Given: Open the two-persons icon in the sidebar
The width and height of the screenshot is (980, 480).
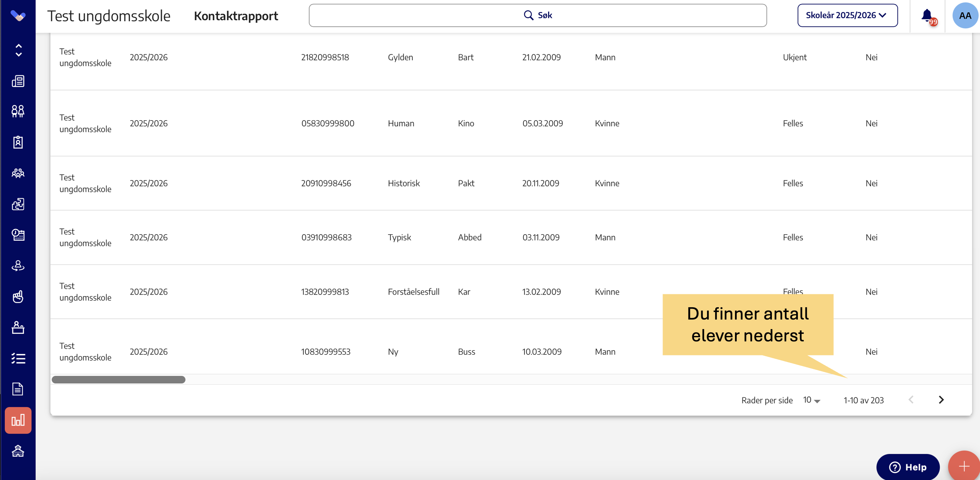Looking at the screenshot, I should tap(18, 111).
